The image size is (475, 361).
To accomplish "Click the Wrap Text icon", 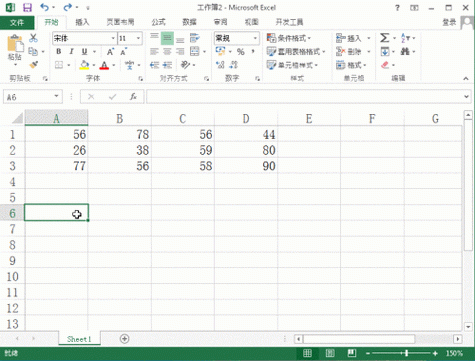I will [195, 38].
